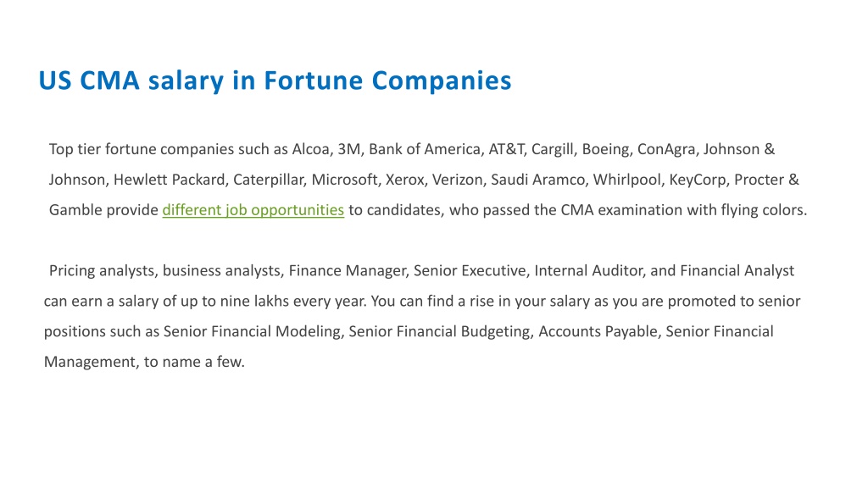Click 'Saudi Aramco' in the company list
This screenshot has width=868, height=488.
point(537,180)
